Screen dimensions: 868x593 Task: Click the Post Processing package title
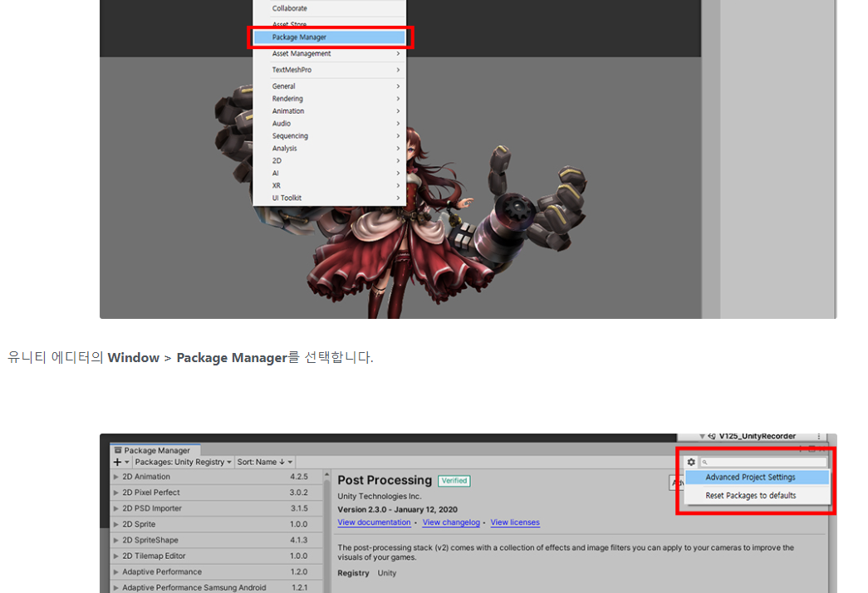tap(385, 480)
